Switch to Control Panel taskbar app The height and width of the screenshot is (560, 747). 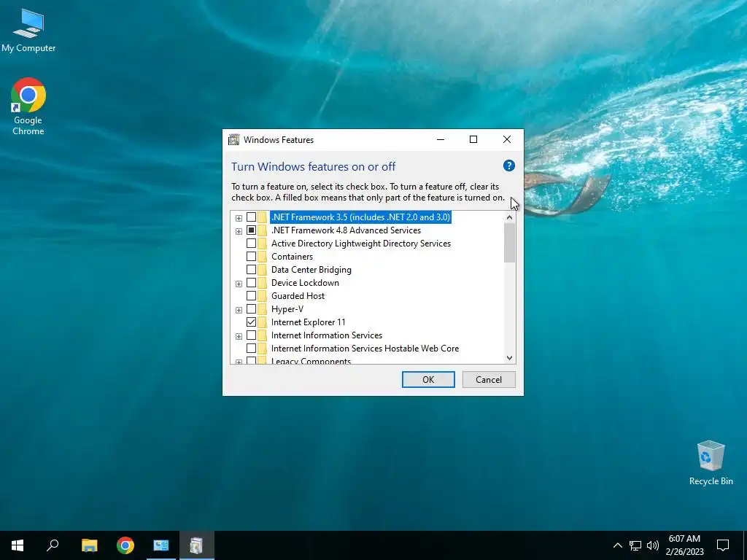(x=161, y=545)
